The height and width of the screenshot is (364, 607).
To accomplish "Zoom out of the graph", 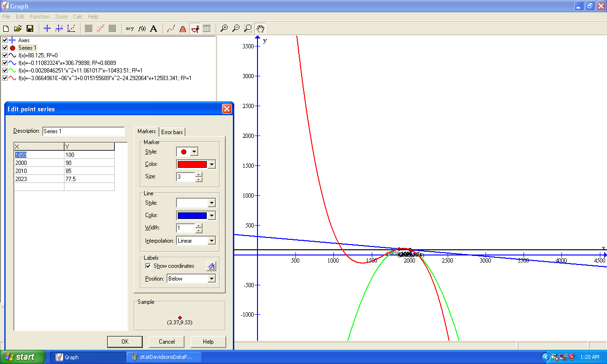I will (236, 28).
